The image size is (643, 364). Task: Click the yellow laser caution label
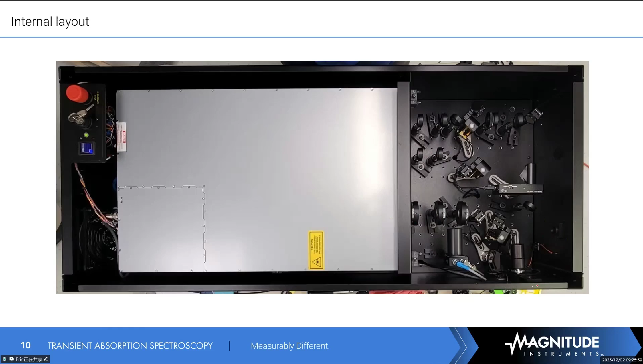pyautogui.click(x=316, y=250)
